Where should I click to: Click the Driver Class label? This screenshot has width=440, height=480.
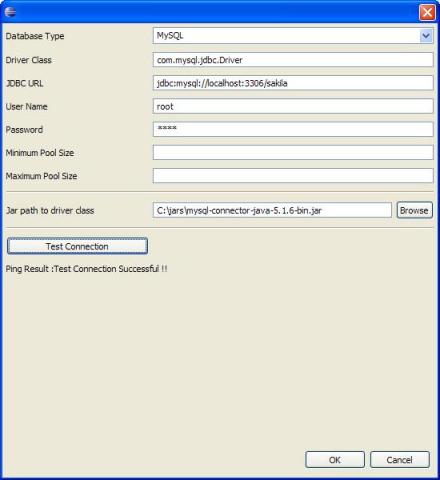[28, 60]
